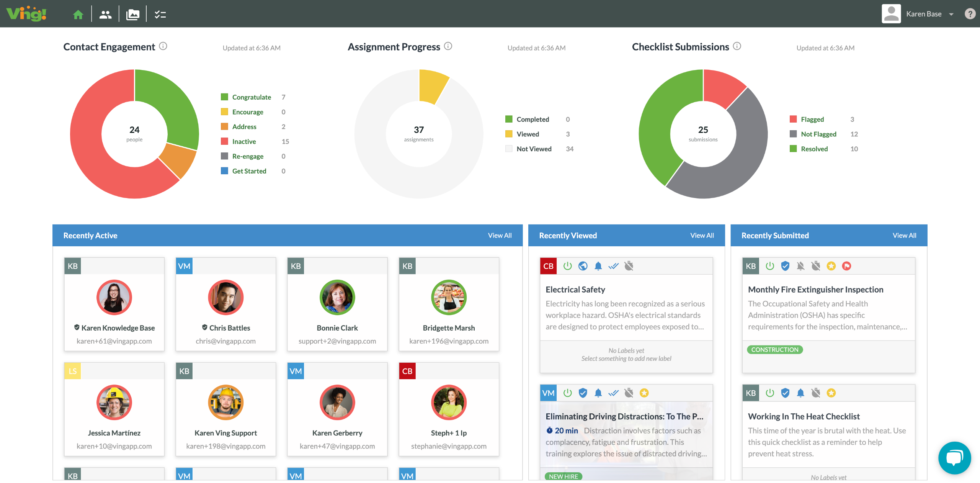This screenshot has height=483, width=980.
Task: Open the checklists icon in top bar
Action: tap(160, 15)
